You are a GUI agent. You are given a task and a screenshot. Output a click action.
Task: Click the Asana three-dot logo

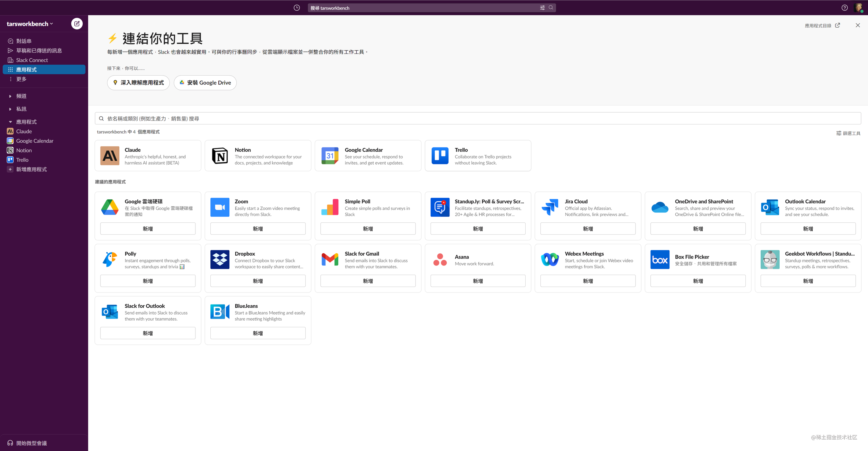(x=440, y=259)
